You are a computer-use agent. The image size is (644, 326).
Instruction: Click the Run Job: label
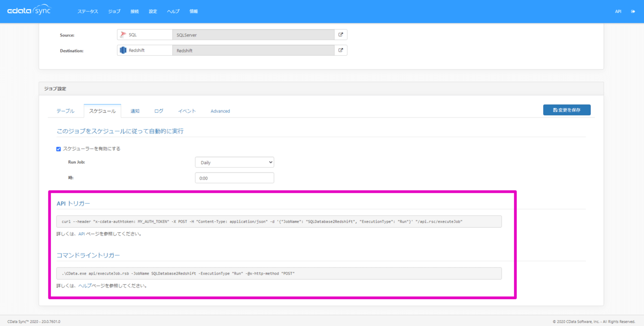[77, 162]
